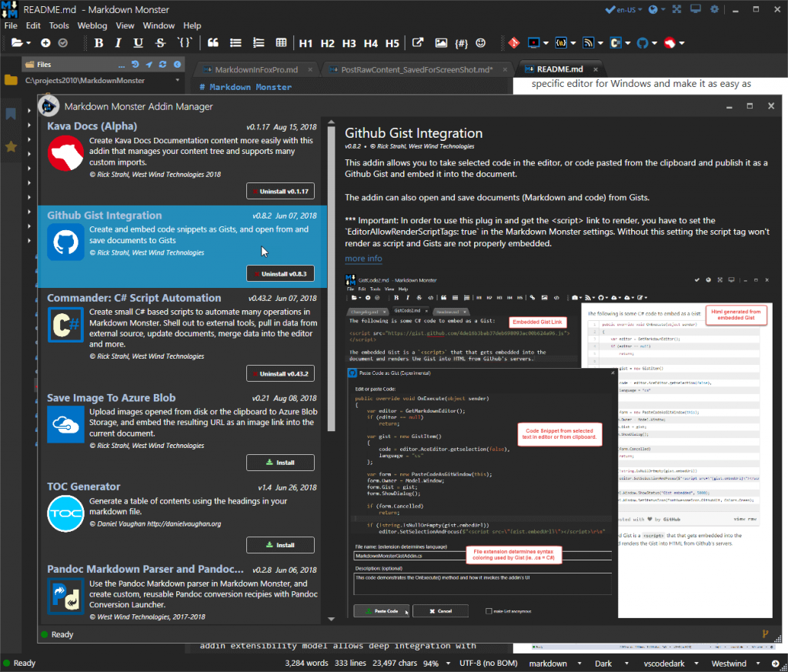Toggle bold formatting in the toolbar

(x=98, y=43)
